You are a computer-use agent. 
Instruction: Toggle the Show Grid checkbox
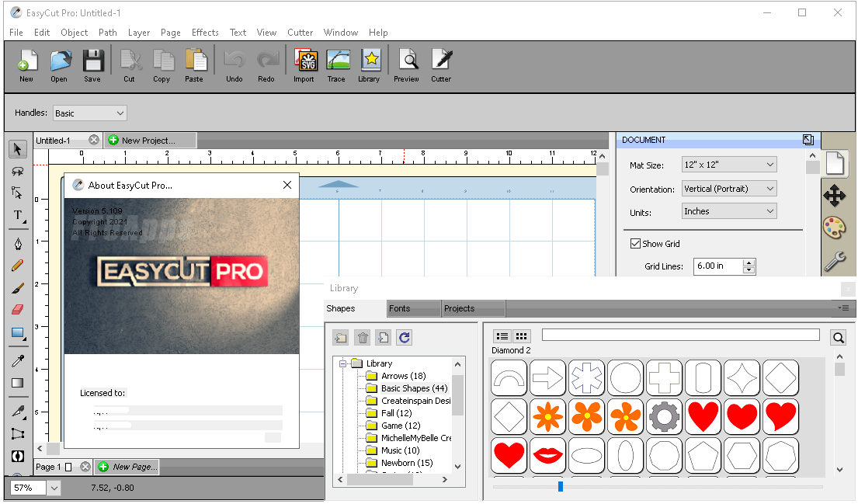pyautogui.click(x=636, y=244)
